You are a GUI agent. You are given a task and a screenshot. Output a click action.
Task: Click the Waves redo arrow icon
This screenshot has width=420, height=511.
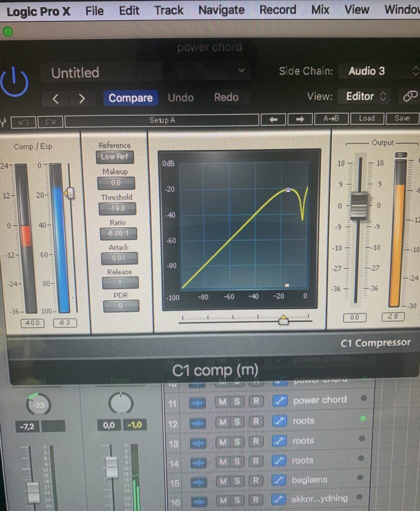[x=50, y=123]
